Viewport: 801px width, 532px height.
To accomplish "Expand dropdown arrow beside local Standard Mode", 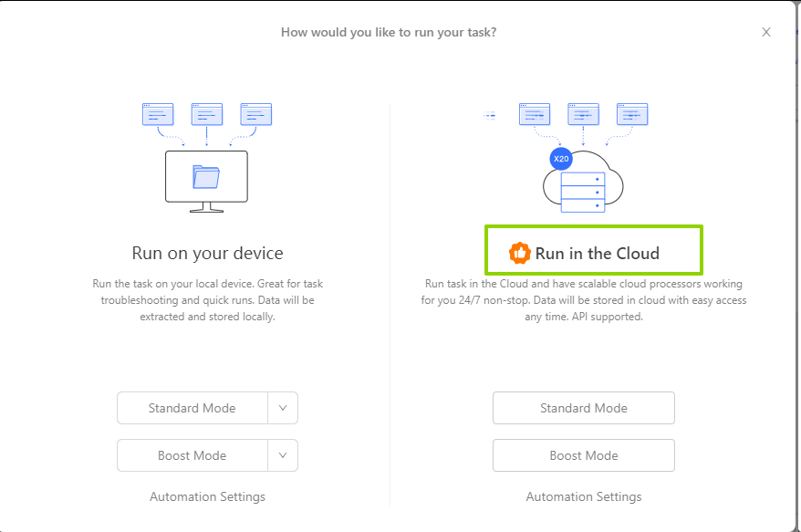I will pyautogui.click(x=283, y=408).
